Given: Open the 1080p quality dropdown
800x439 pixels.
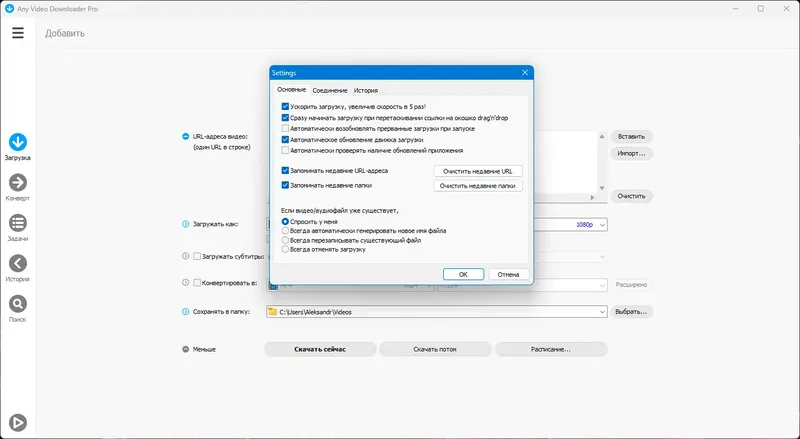Looking at the screenshot, I should tap(603, 225).
